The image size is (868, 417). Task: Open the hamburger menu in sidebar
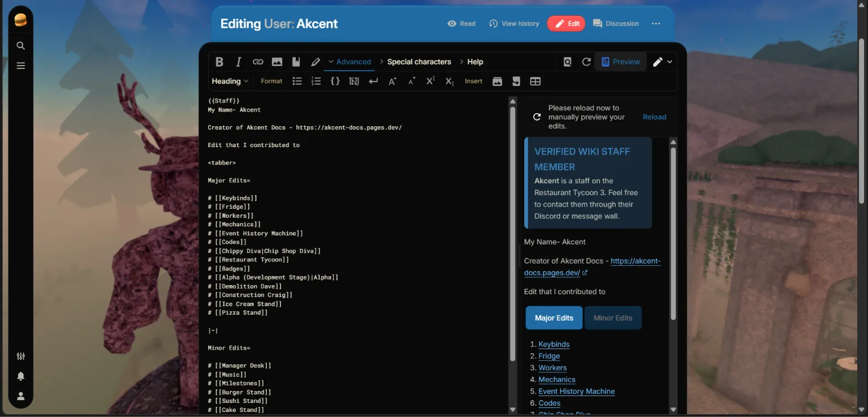[x=20, y=66]
